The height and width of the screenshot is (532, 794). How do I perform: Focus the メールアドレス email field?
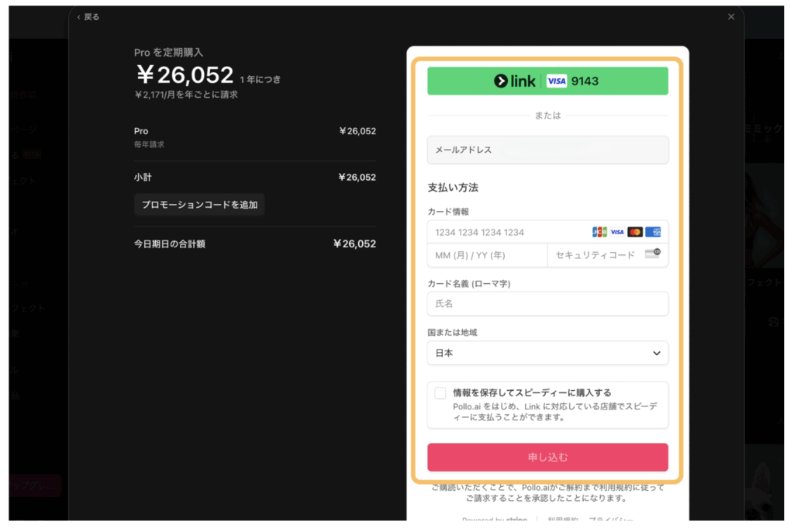pos(547,150)
